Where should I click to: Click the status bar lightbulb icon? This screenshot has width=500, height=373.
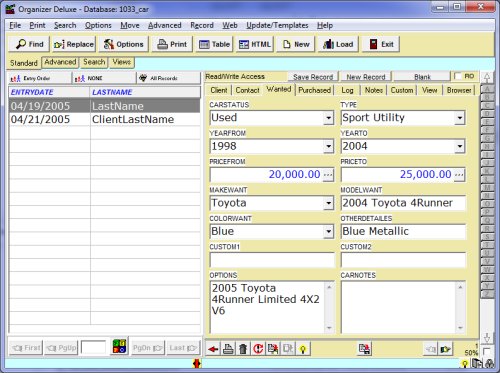pyautogui.click(x=464, y=364)
